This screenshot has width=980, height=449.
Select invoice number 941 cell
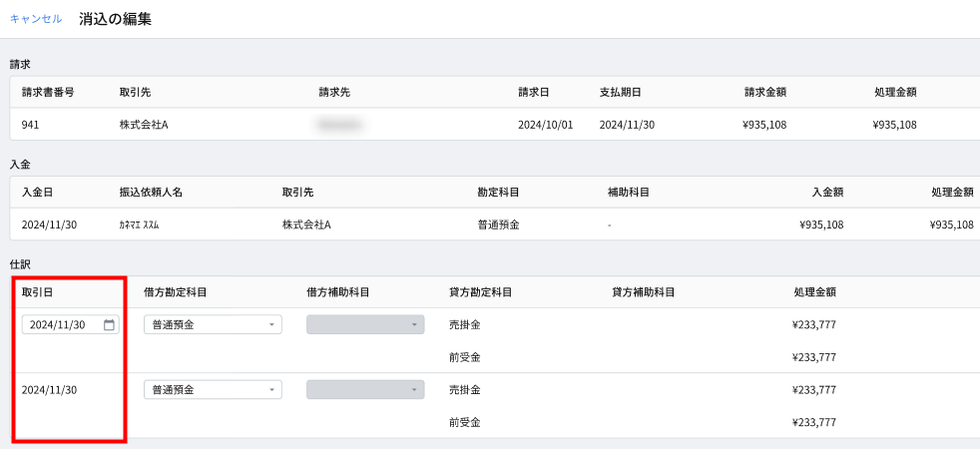[x=30, y=125]
